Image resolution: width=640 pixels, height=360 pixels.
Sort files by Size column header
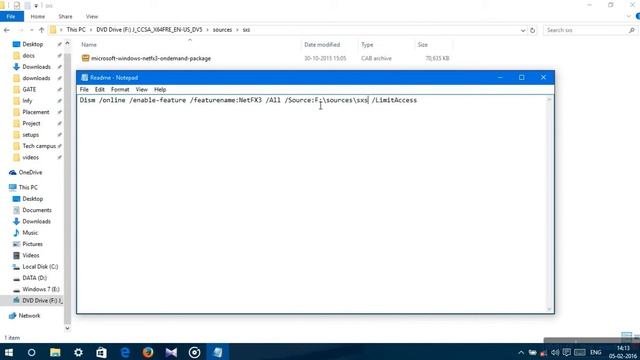point(423,45)
